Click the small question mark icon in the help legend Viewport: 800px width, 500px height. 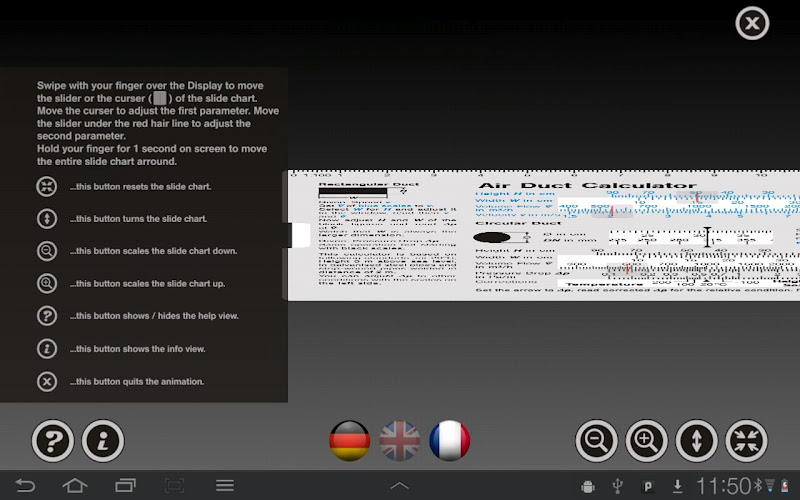(x=47, y=316)
